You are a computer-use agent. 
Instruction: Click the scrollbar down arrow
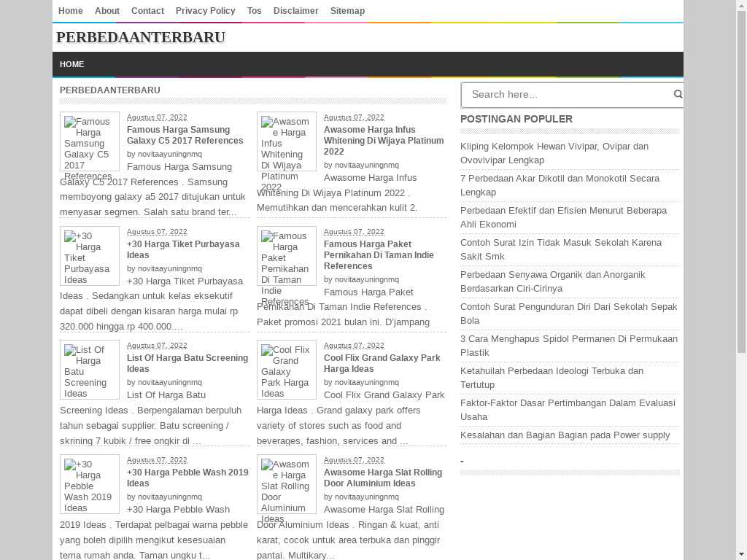(x=741, y=555)
